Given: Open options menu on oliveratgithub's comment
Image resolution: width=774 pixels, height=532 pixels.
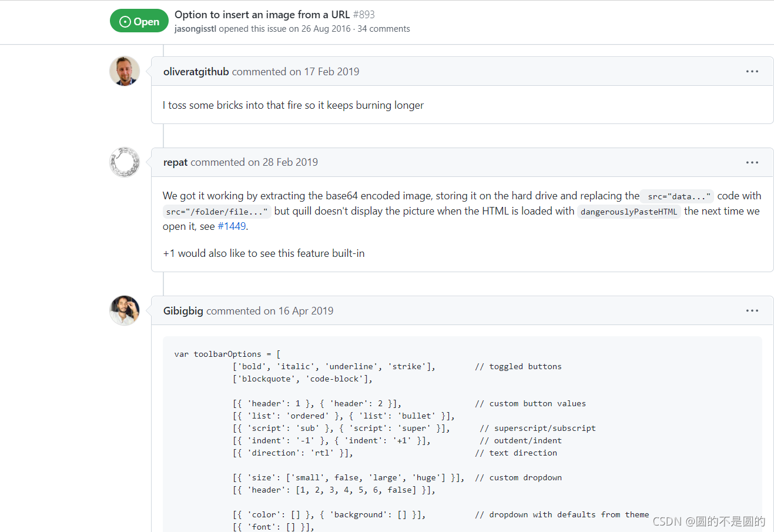Looking at the screenshot, I should tap(752, 71).
